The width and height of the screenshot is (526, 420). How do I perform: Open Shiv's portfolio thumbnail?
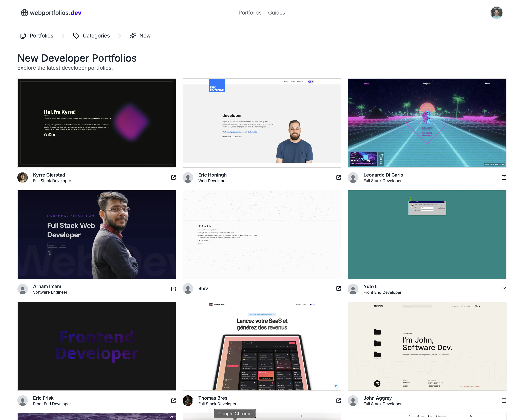262,235
